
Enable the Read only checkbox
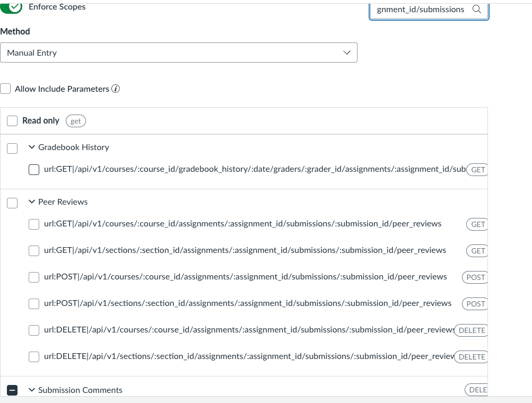[x=12, y=121]
